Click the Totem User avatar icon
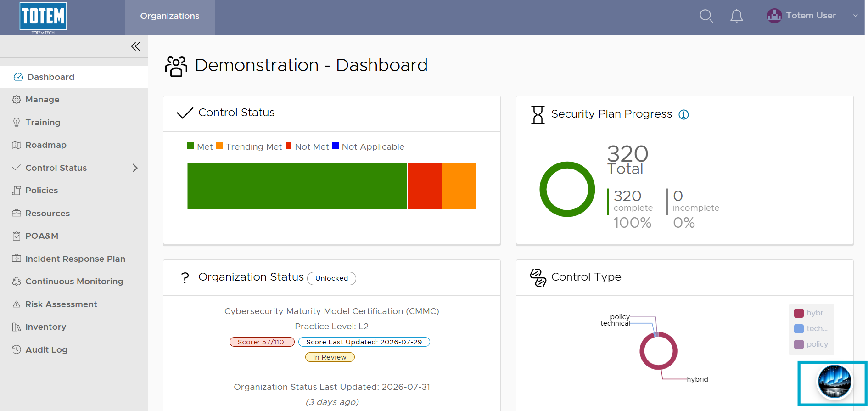The height and width of the screenshot is (411, 868). [x=774, y=16]
